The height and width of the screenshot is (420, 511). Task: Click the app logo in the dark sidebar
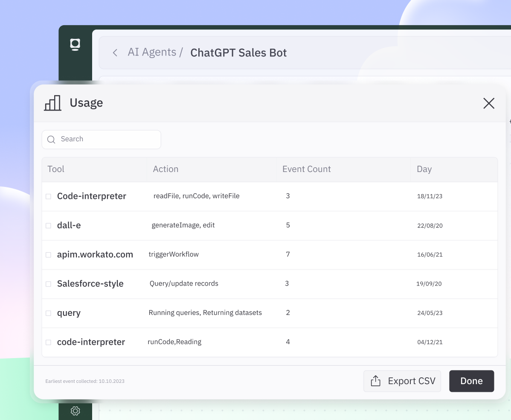75,44
